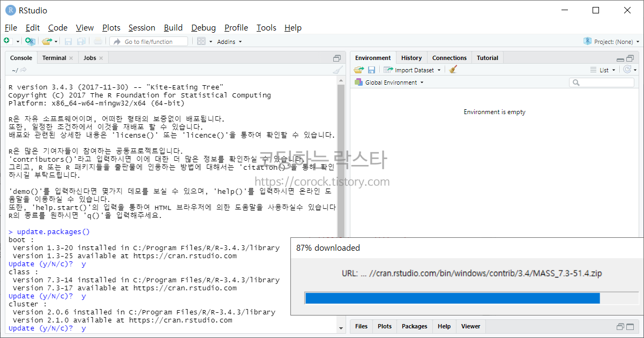Screen dimensions: 644x338
Task: Click the console scroll-down arrow
Action: coord(341,328)
